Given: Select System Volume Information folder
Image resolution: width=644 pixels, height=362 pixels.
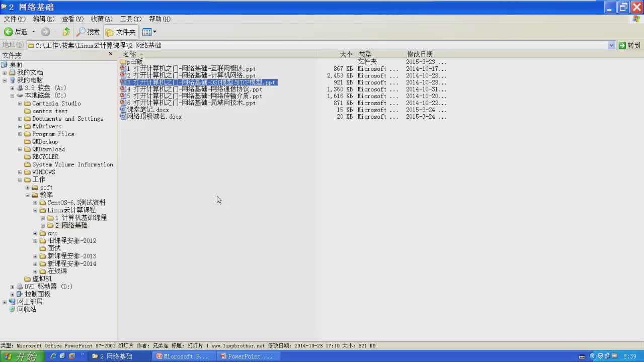Looking at the screenshot, I should point(72,164).
